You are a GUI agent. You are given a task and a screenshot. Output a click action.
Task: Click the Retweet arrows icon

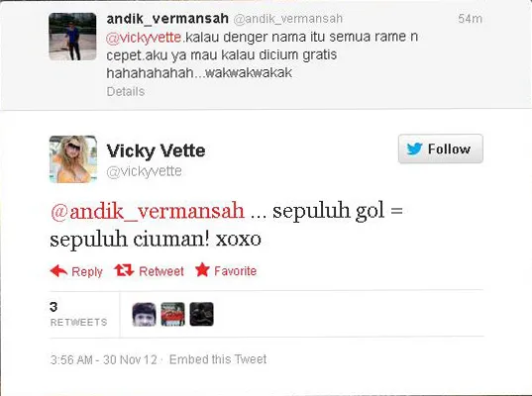pyautogui.click(x=124, y=270)
